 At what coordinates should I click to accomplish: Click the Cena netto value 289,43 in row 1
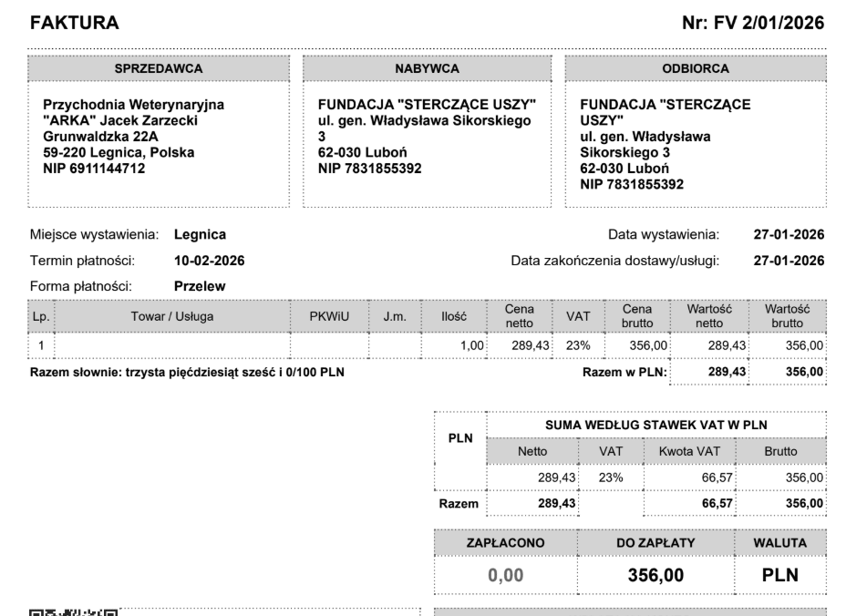pos(531,346)
